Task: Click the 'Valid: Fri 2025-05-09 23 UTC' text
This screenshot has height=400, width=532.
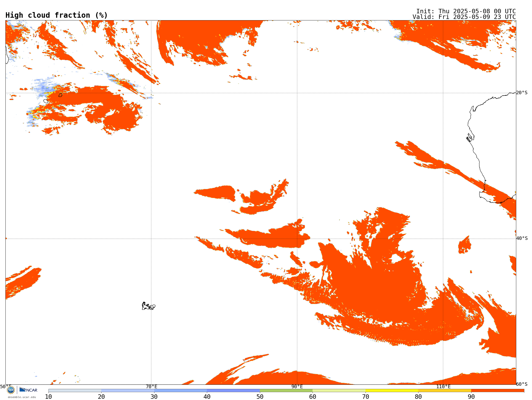Action: tap(464, 17)
